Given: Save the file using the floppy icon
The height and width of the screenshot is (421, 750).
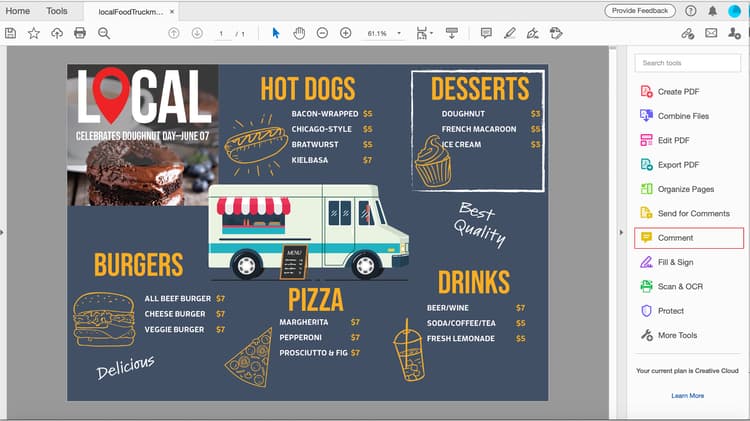Looking at the screenshot, I should (11, 33).
